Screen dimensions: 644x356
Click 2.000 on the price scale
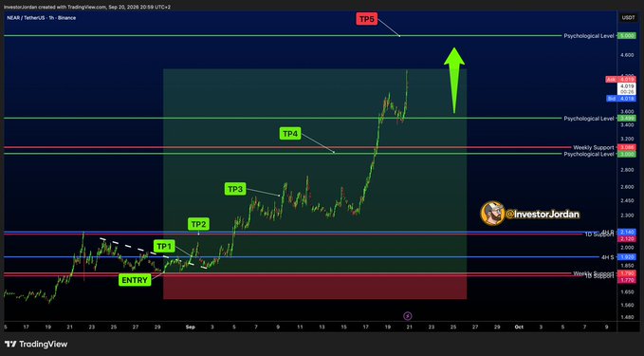coord(627,248)
